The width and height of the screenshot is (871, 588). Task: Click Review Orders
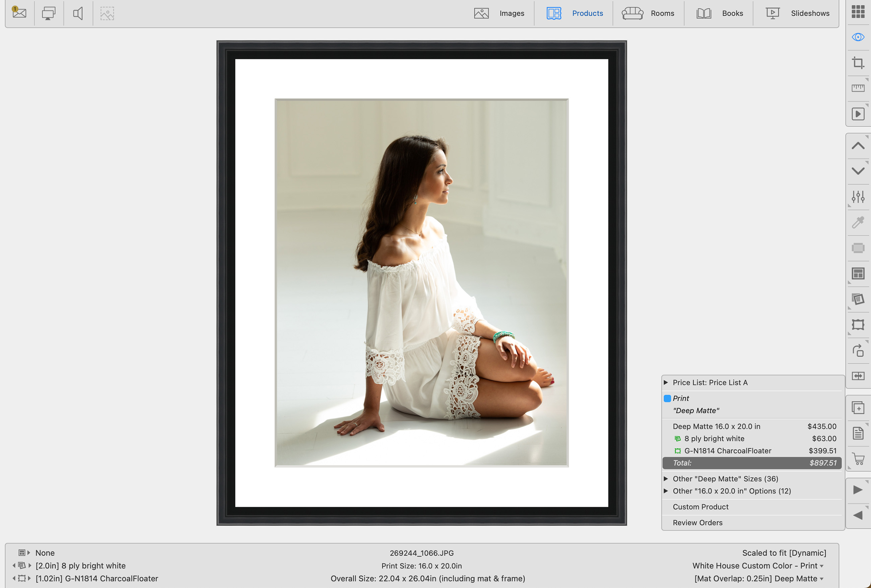(697, 522)
